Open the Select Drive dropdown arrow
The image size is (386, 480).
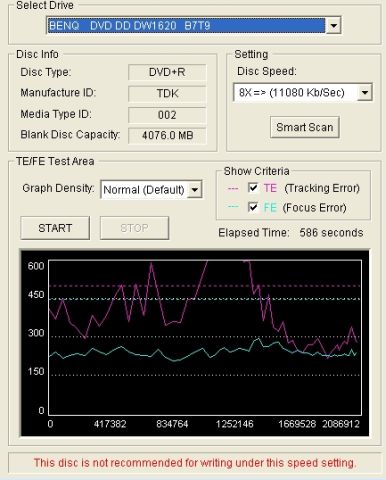coord(333,25)
